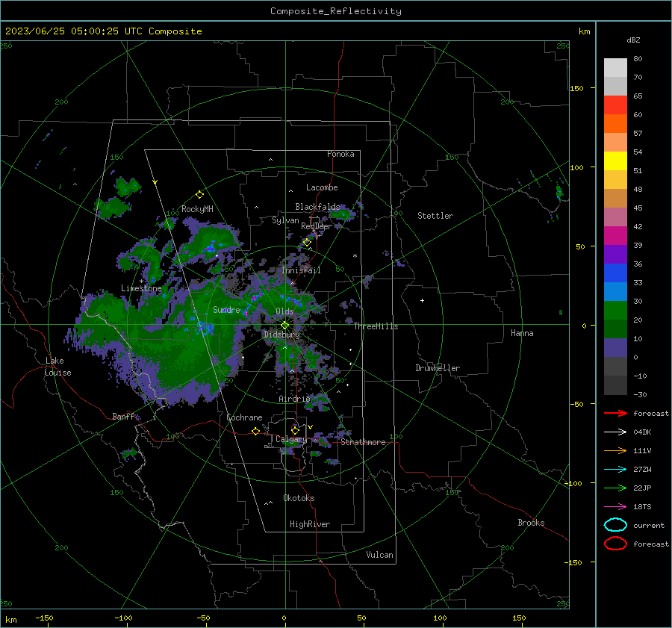The width and height of the screenshot is (672, 628).
Task: Click the white plus marker west of Hanna
Action: 422,300
